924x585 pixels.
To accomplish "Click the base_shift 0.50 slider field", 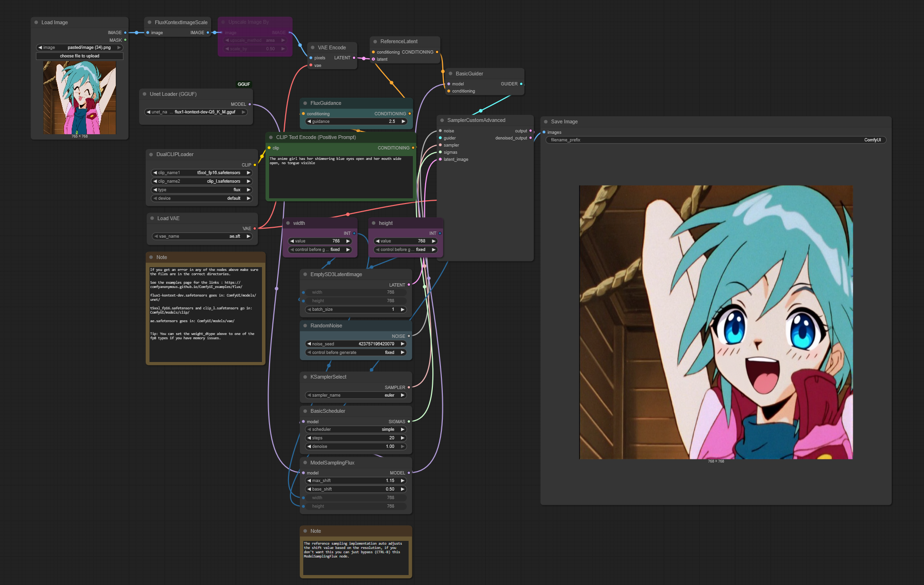I will 356,489.
